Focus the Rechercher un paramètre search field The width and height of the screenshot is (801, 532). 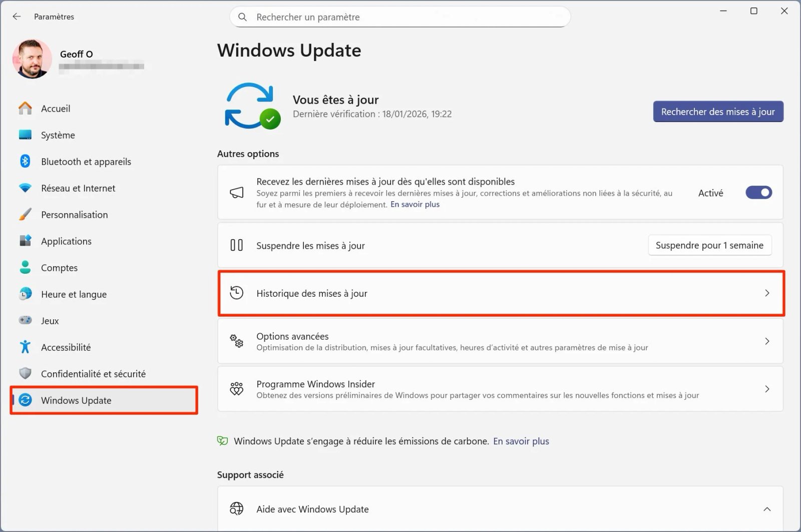click(x=400, y=17)
